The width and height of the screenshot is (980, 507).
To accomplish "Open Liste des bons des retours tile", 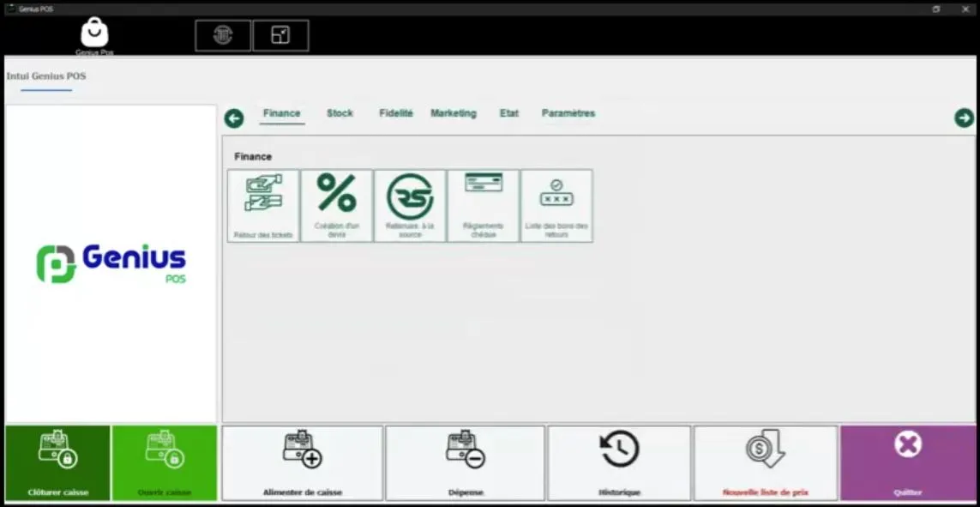I will [x=556, y=206].
